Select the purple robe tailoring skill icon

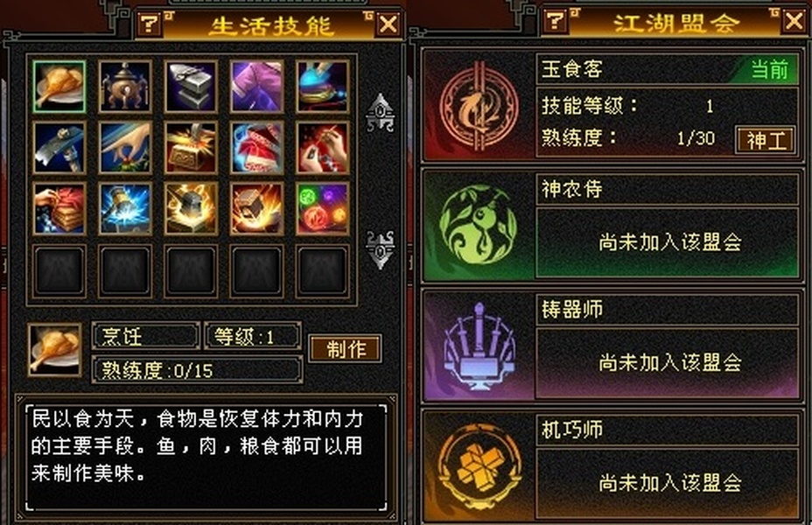coord(256,87)
